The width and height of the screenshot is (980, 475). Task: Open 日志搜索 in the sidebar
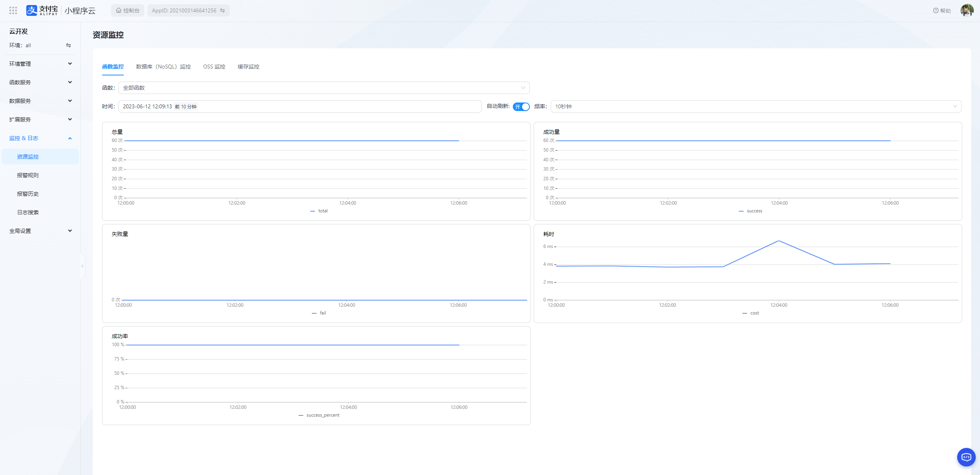pos(28,212)
